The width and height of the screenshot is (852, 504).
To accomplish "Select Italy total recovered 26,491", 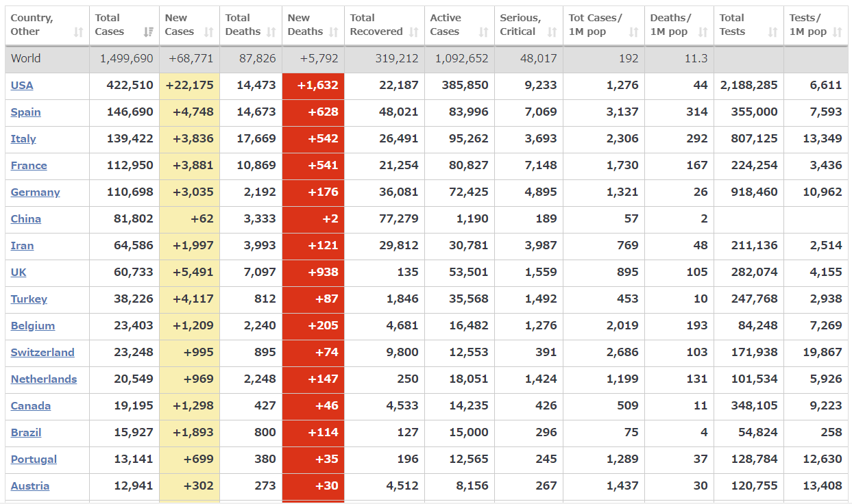I will (x=399, y=139).
